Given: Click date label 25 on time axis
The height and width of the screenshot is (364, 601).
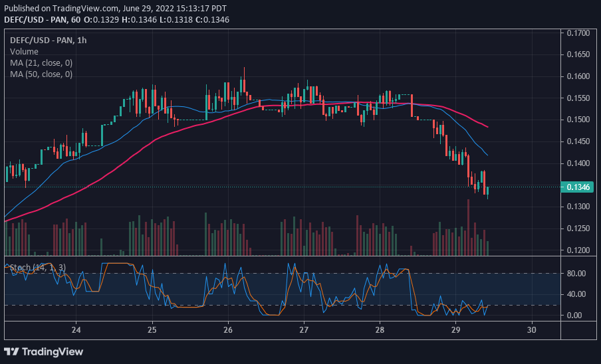Looking at the screenshot, I should click(152, 329).
